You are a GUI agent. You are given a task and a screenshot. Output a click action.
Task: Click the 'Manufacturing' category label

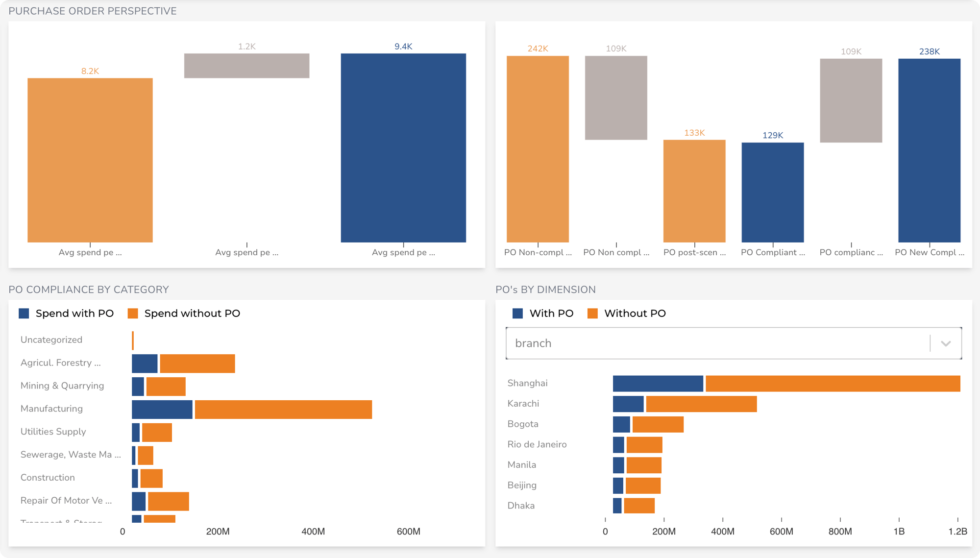click(51, 409)
